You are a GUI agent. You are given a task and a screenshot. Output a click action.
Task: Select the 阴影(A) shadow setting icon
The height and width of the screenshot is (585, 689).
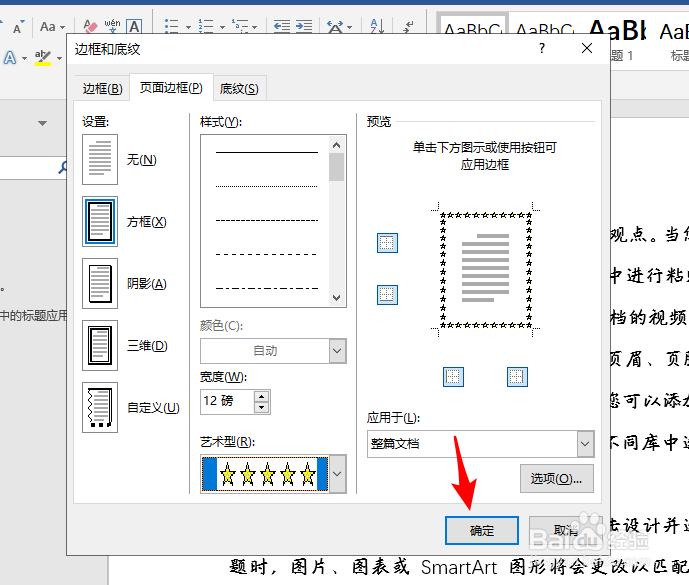[x=100, y=283]
